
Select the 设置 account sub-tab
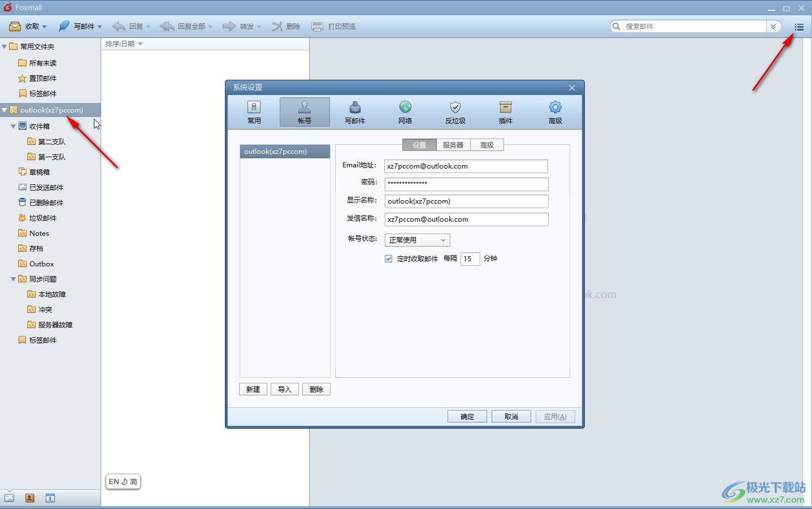(419, 145)
